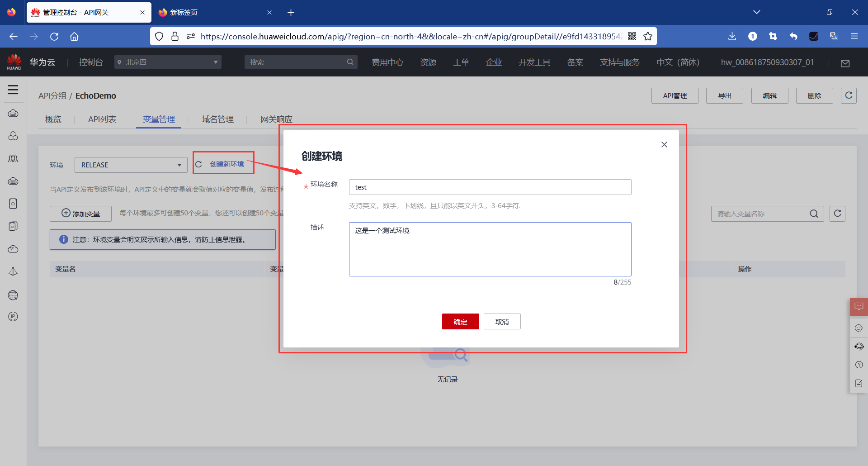
Task: Click 取消 to cancel environment creation
Action: pos(502,321)
